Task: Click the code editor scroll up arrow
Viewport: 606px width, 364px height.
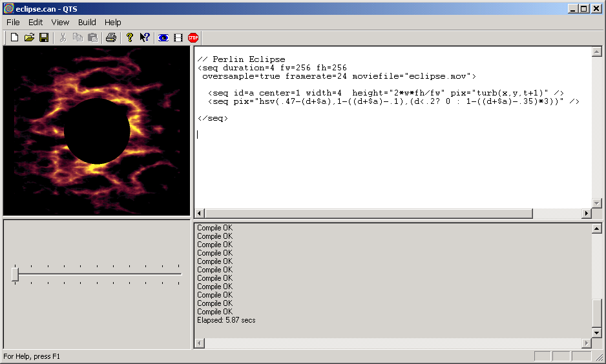Action: 597,52
